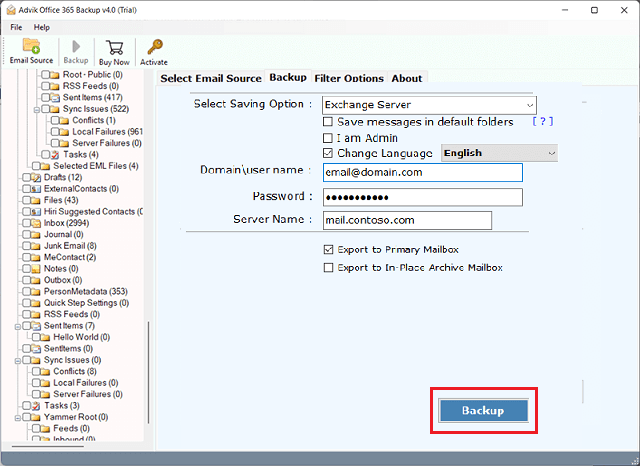Click the MeContact (2) folder icon
The image size is (640, 466).
coord(37,257)
